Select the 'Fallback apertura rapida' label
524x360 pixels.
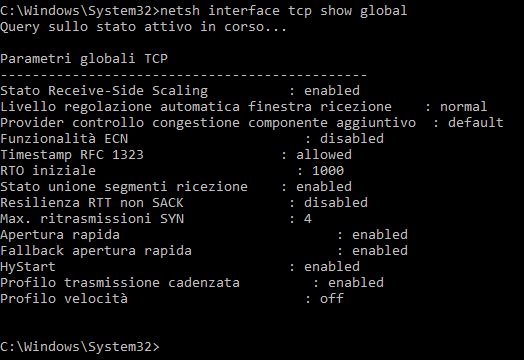coord(96,251)
